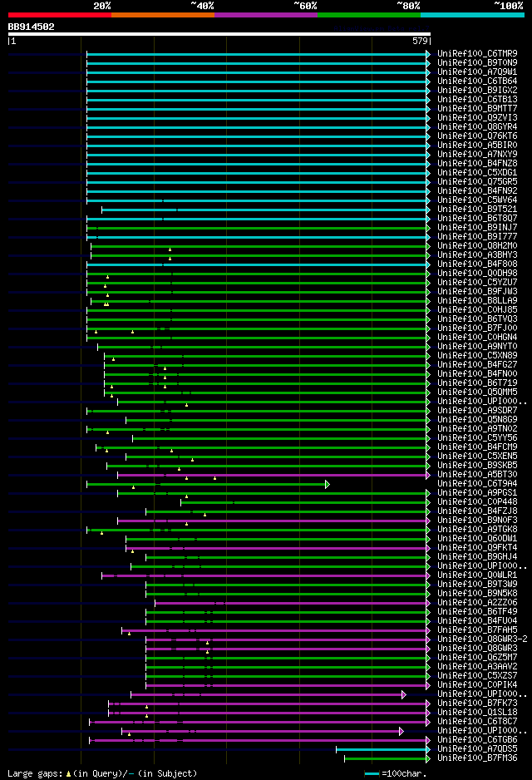The height and width of the screenshot is (780, 532).
Task: Click the short cyan alignment bar for A7QDS5
Action: coord(383,749)
